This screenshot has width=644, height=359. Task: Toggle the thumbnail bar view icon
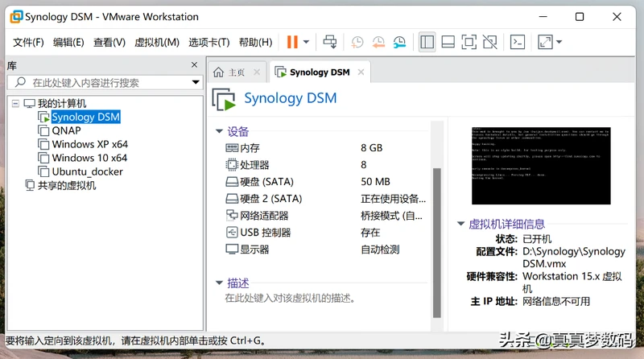click(x=448, y=42)
